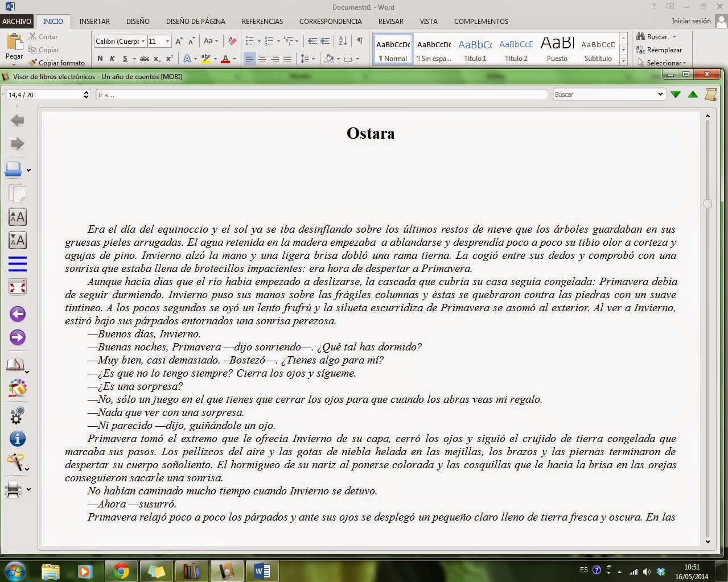Switch to the INSERTAR ribbon tab
The image size is (728, 582).
click(94, 21)
